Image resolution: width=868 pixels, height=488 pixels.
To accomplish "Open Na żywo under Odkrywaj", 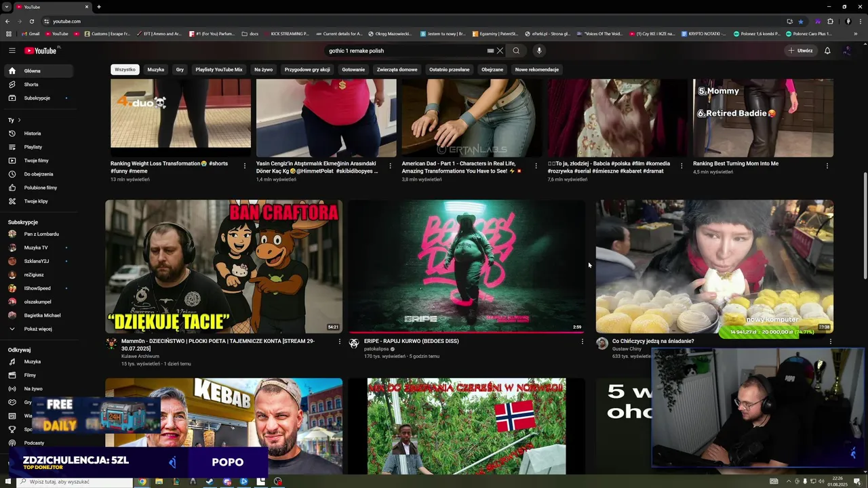I will pos(39,389).
